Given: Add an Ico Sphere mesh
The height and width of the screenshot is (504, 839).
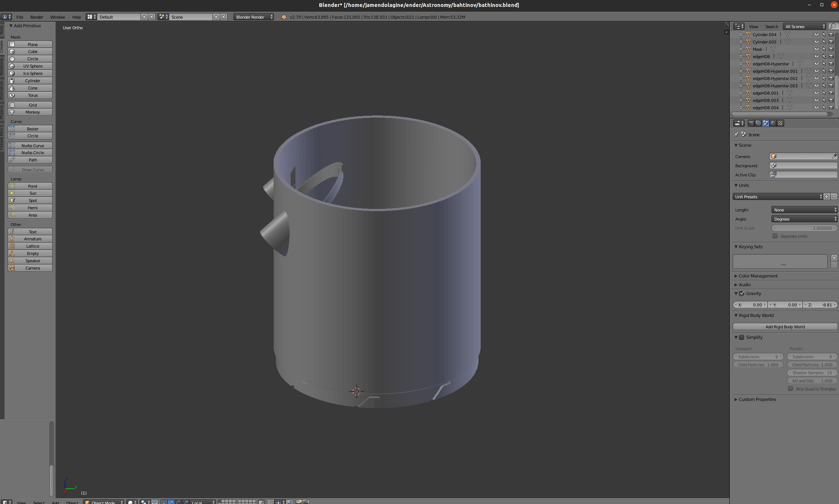Looking at the screenshot, I should [x=30, y=73].
